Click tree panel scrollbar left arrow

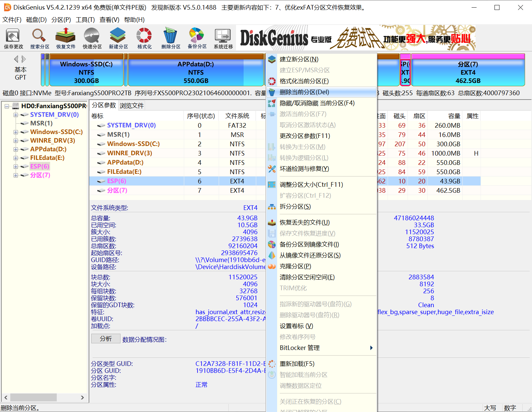click(x=6, y=397)
